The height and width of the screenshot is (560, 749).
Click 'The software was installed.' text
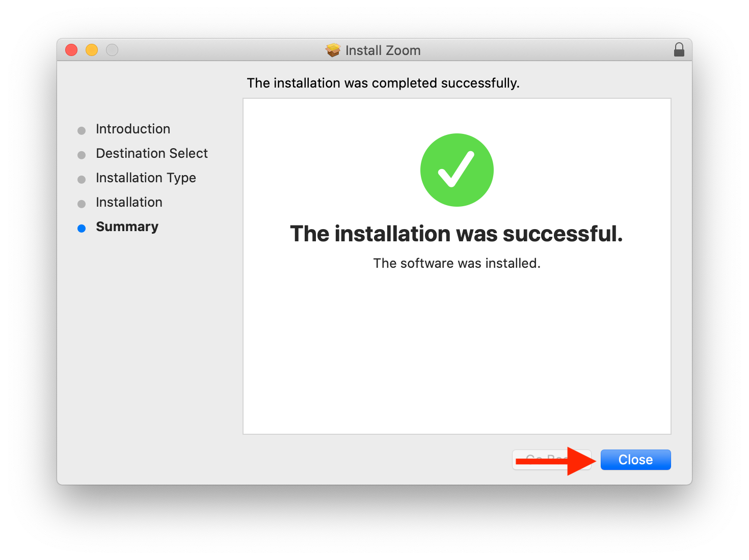coord(457,263)
